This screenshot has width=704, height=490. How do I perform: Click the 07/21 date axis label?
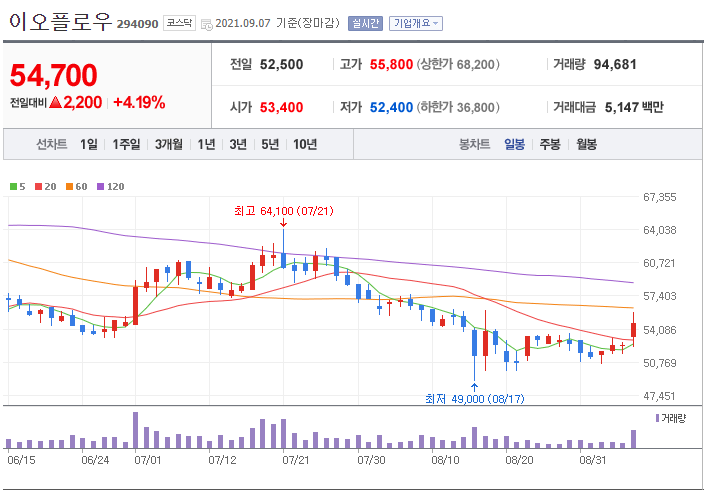click(x=295, y=460)
